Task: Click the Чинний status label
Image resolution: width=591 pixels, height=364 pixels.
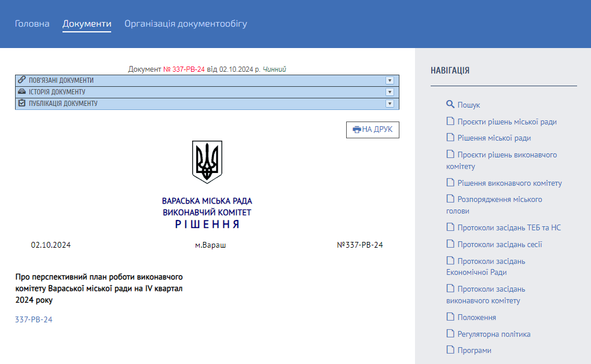Action: [x=274, y=69]
